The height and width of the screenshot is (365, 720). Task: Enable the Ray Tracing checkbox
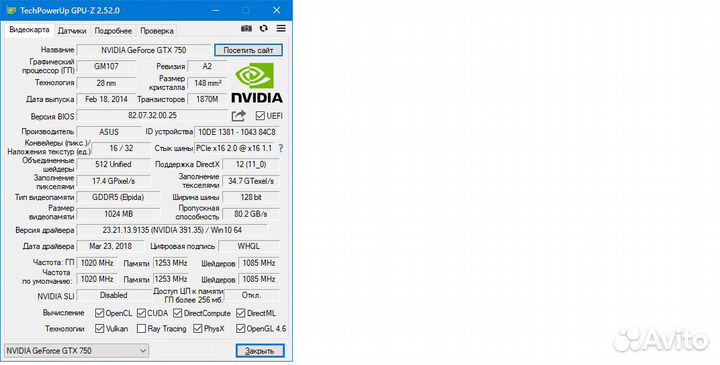coord(141,329)
